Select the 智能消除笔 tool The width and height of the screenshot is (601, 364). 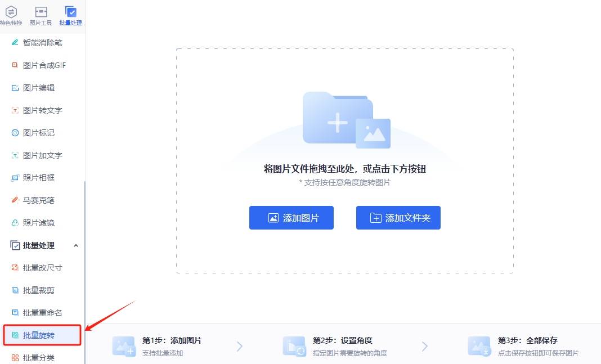pos(39,43)
